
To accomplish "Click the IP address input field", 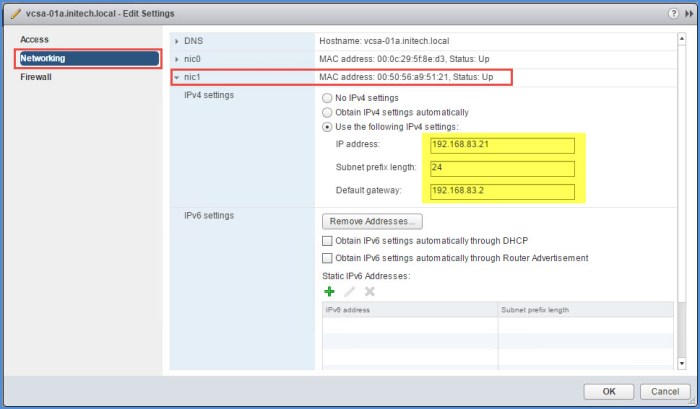I will 502,145.
